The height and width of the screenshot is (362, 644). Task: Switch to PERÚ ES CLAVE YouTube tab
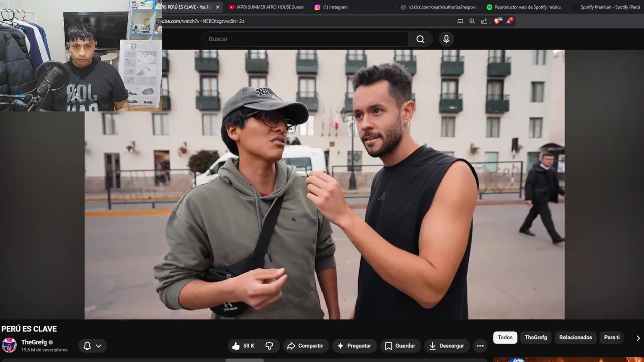187,7
